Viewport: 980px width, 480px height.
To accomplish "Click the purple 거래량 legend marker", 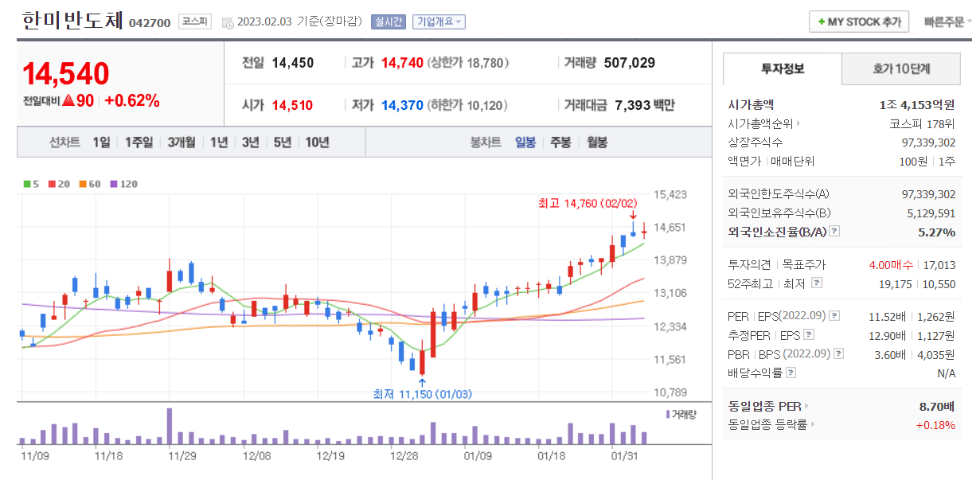I will coord(669,414).
